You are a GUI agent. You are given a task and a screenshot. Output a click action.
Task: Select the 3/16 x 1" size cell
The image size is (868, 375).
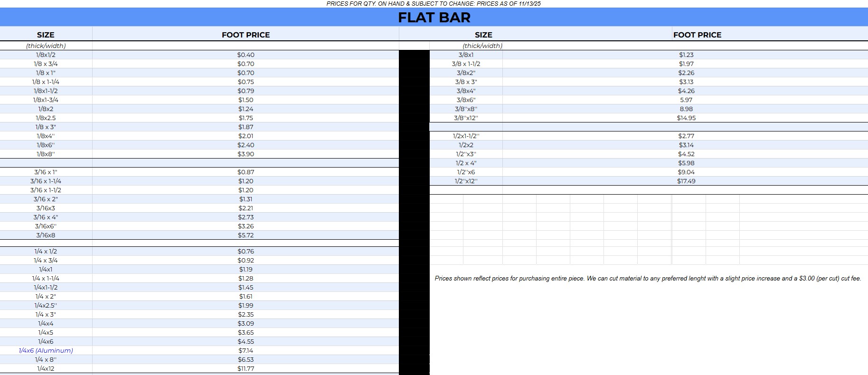(46, 172)
